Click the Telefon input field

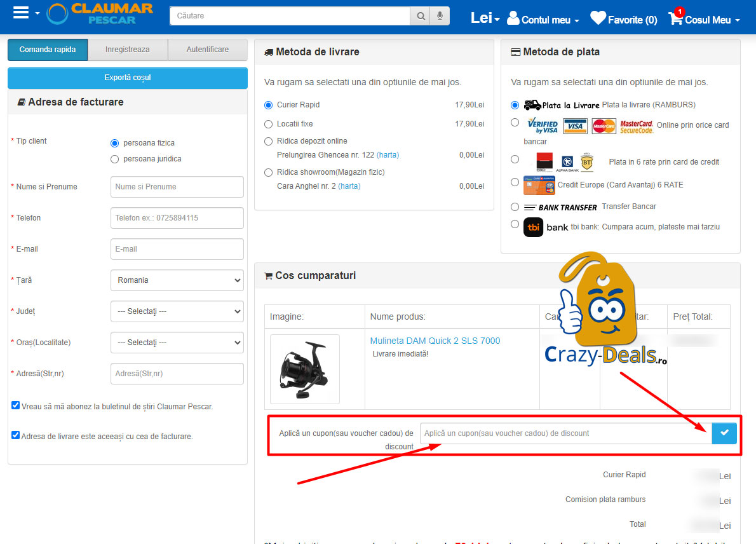tap(177, 218)
